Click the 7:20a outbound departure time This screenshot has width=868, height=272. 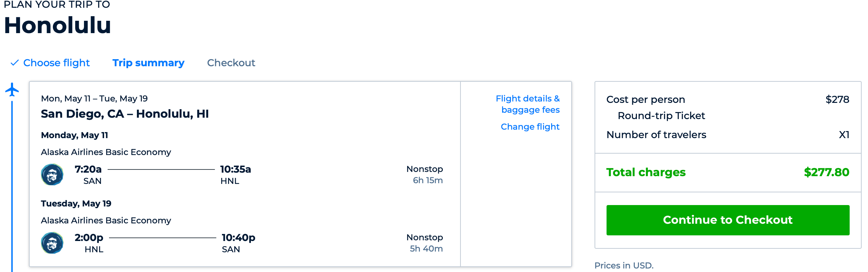coord(88,169)
